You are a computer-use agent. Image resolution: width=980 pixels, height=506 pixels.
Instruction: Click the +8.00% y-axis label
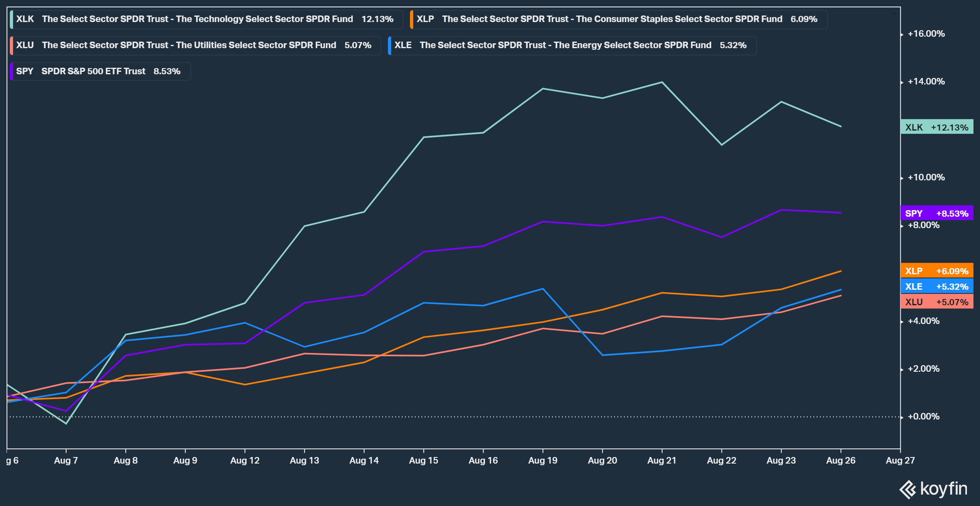pyautogui.click(x=924, y=225)
